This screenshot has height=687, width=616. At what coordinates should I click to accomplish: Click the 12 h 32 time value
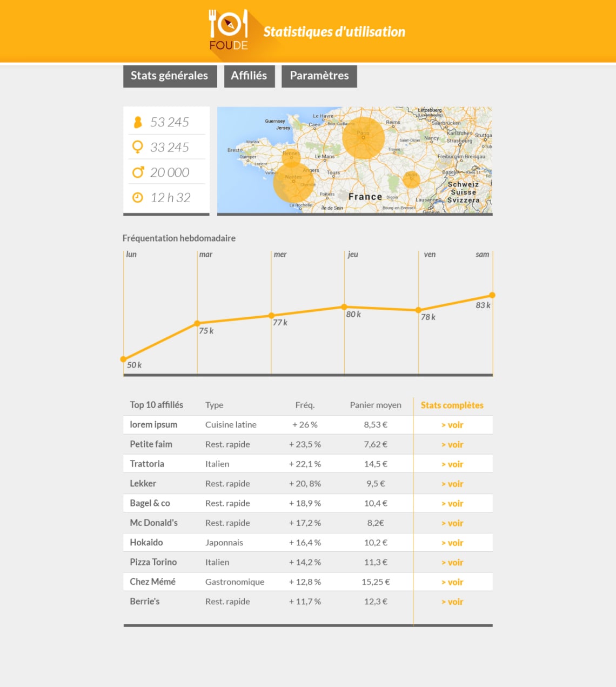(171, 198)
